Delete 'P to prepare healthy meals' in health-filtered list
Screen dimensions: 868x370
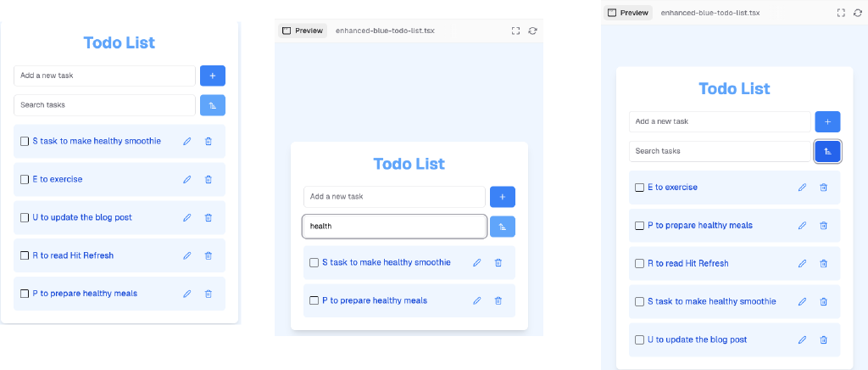click(498, 300)
